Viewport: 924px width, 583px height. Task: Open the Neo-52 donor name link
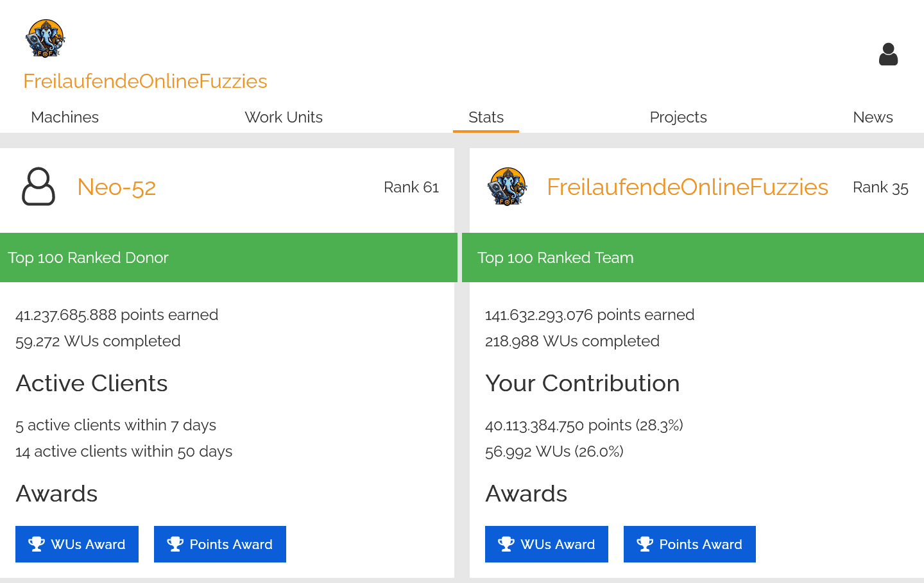click(117, 187)
